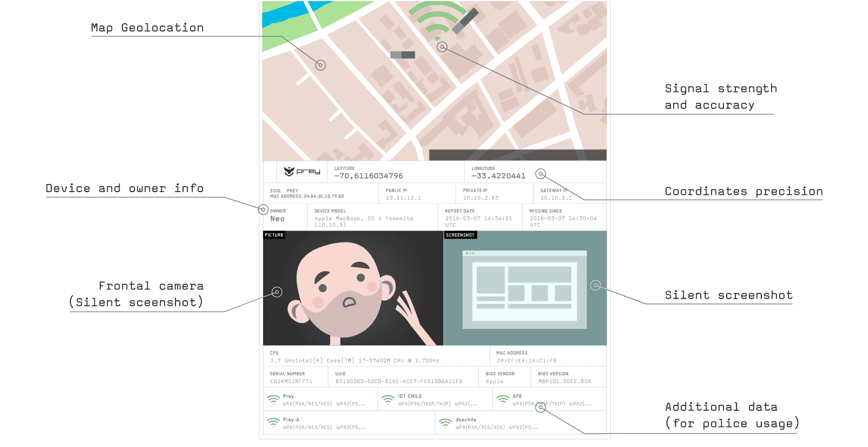Select BIOS version MBP101.00EE.B0A
The image size is (868, 447).
[565, 382]
